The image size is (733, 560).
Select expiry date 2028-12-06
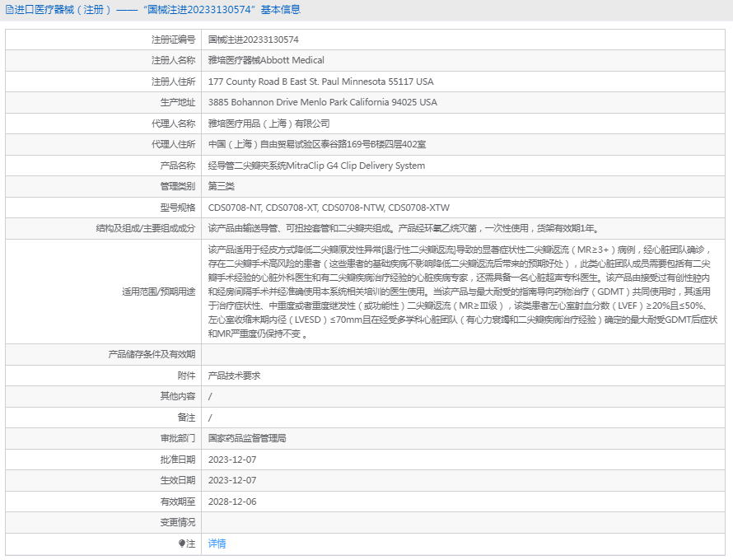click(x=232, y=502)
